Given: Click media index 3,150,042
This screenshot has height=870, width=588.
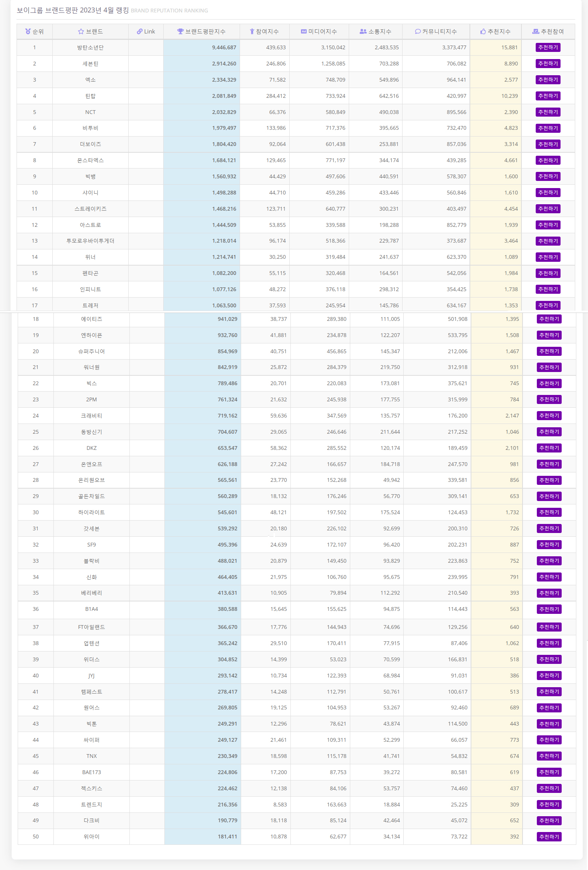Looking at the screenshot, I should point(333,47).
